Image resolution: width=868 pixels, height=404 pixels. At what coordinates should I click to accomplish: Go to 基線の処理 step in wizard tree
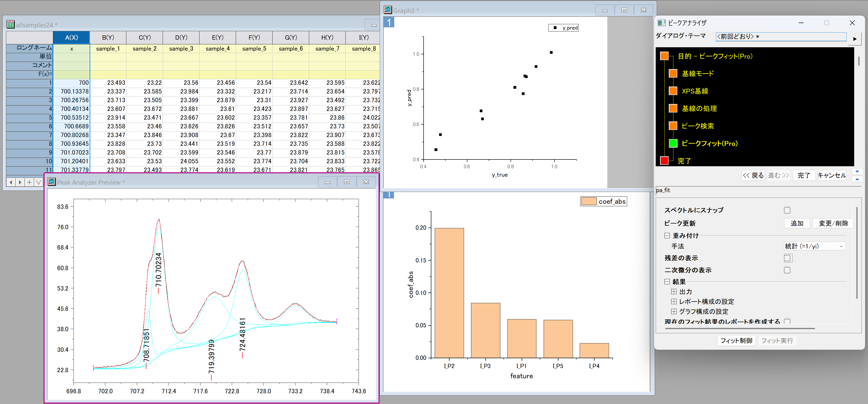pos(699,108)
